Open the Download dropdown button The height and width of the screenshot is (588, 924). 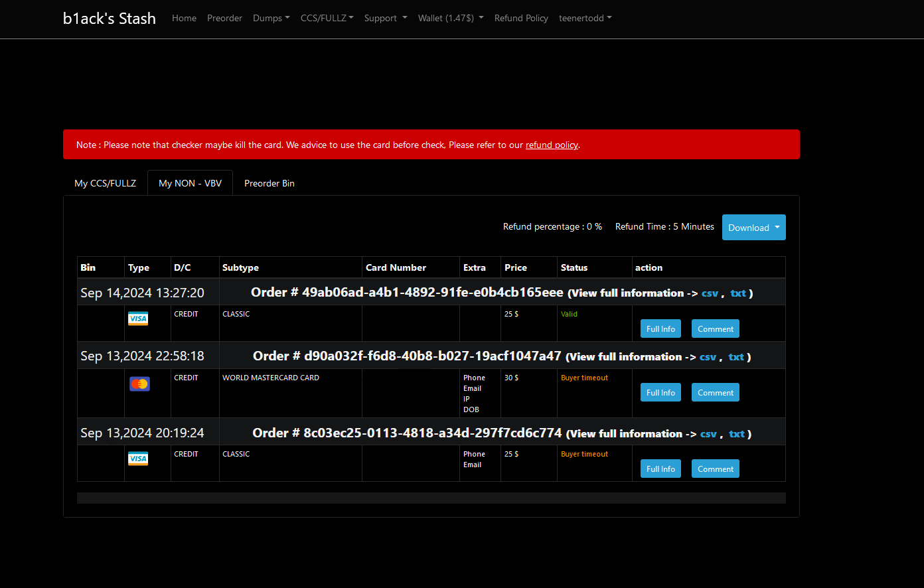tap(753, 227)
